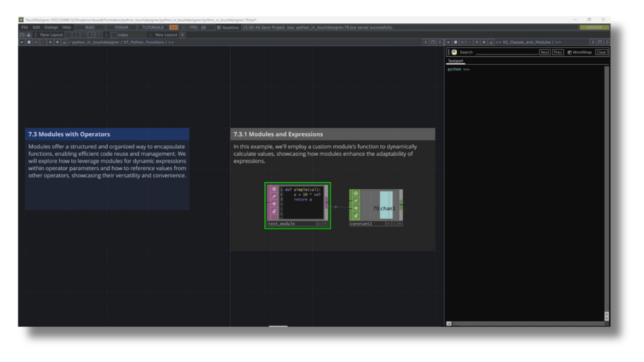Click the Prev search button

pos(558,53)
